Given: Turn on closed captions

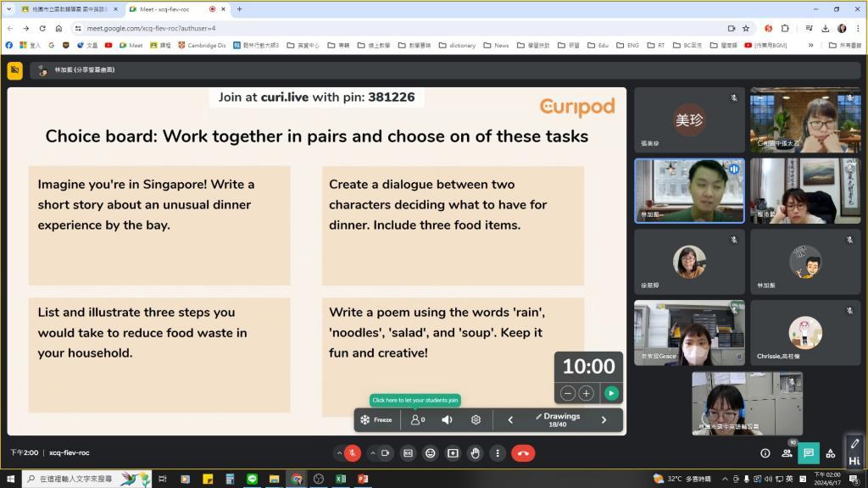Looking at the screenshot, I should point(408,453).
